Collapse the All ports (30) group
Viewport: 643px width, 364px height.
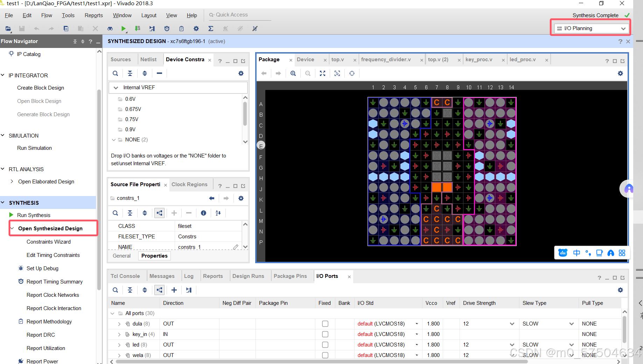(x=112, y=313)
